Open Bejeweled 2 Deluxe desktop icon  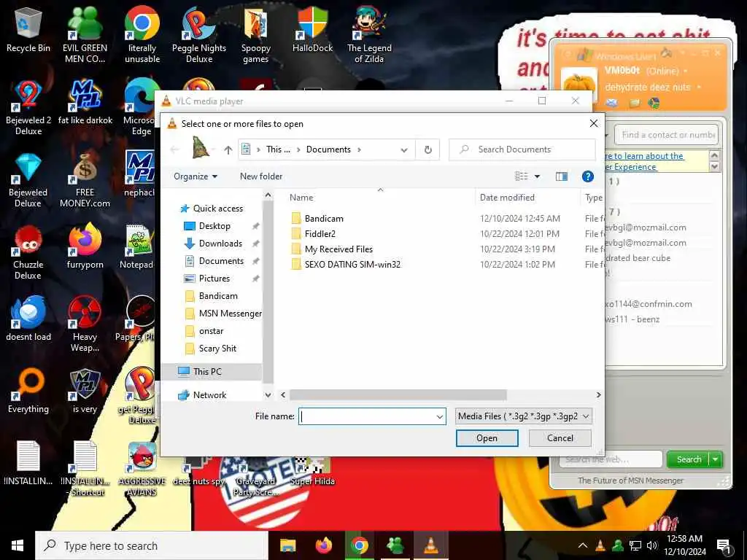pyautogui.click(x=28, y=108)
